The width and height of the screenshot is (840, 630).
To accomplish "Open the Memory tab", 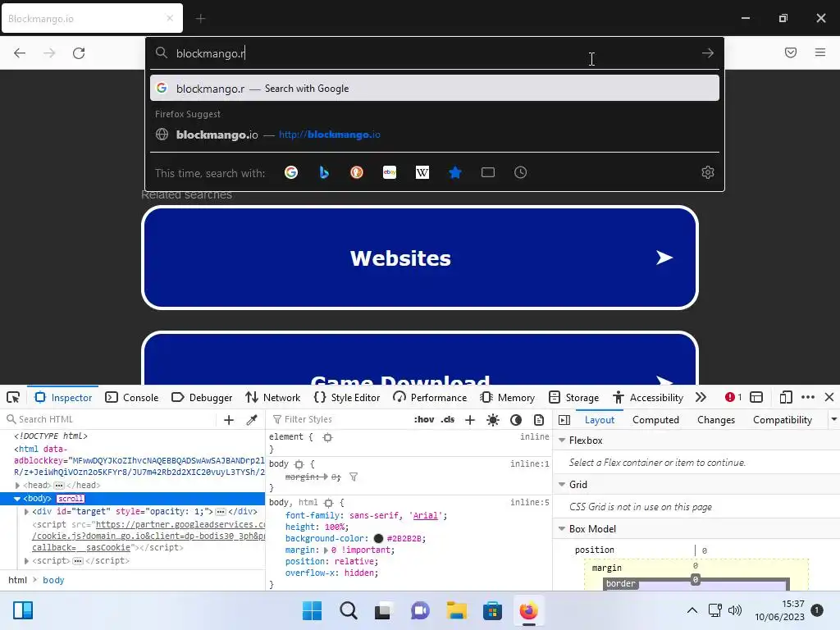I will point(508,398).
